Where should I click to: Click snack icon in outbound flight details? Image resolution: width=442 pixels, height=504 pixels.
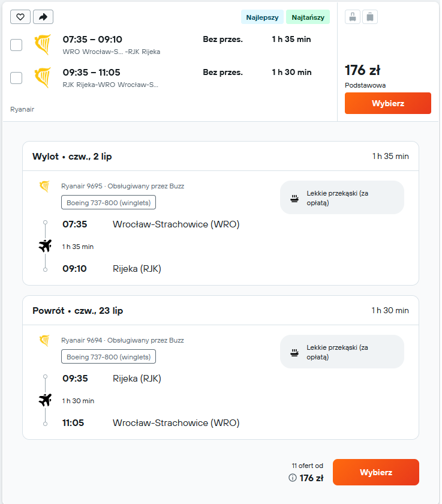[x=294, y=199]
